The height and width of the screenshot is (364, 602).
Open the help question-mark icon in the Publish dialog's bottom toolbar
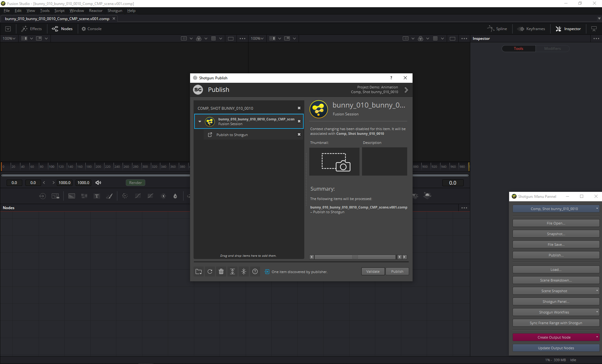tap(255, 272)
